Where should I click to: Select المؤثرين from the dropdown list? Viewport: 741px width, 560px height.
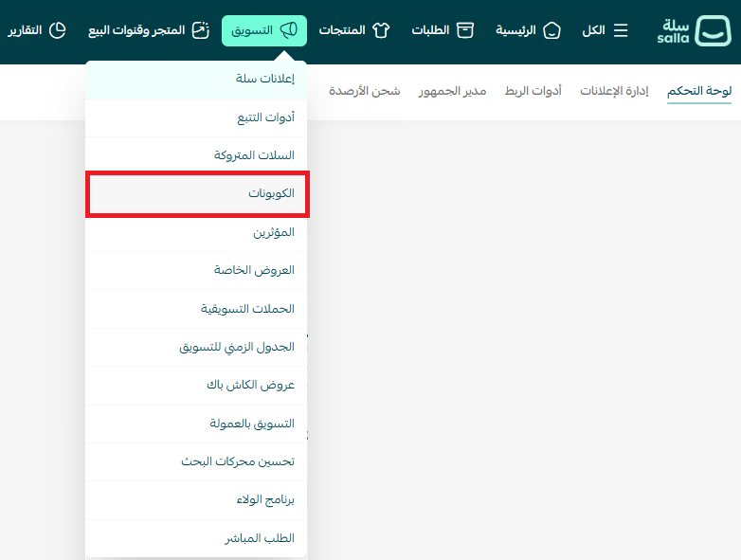pos(274,232)
